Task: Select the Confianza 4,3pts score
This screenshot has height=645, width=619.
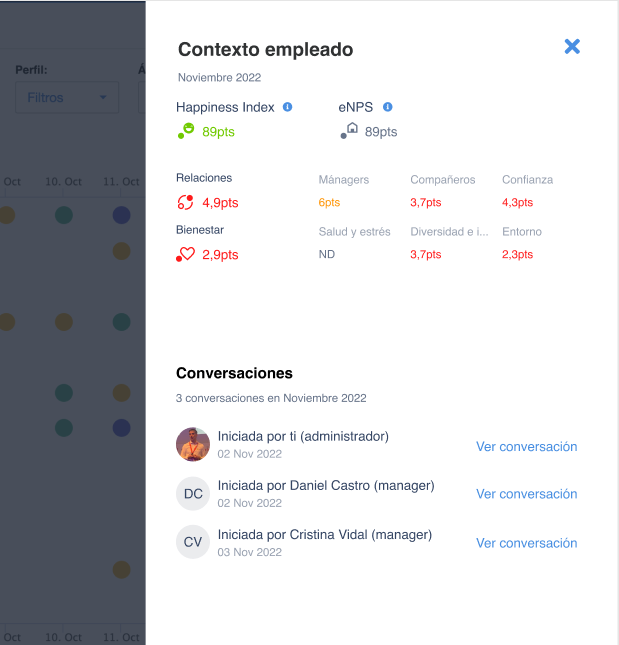Action: pos(518,202)
